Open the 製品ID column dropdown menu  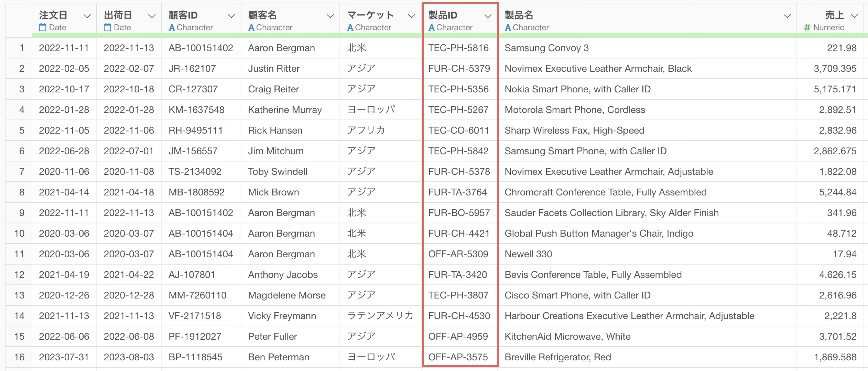click(x=488, y=16)
